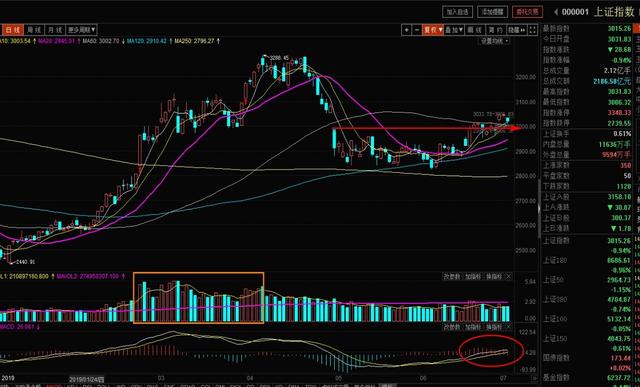Click the 上证50 row in the index list
The image size is (640, 387).
click(587, 280)
